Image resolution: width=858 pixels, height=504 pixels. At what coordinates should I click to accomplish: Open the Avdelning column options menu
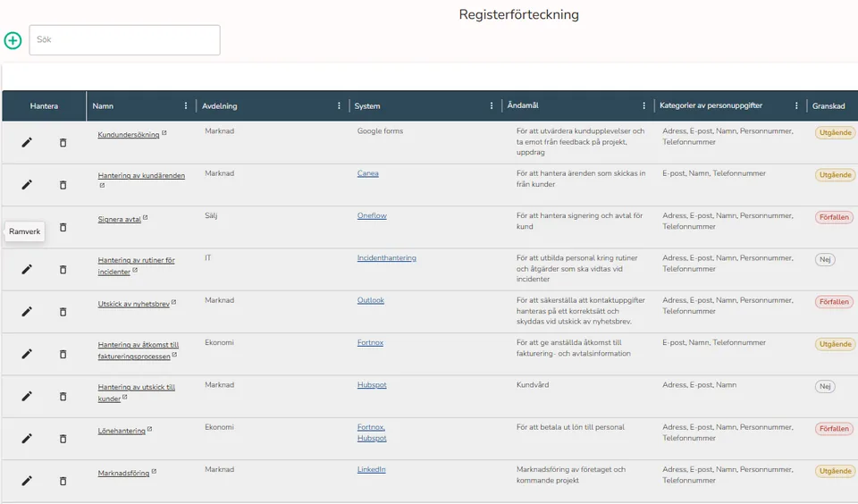[339, 105]
